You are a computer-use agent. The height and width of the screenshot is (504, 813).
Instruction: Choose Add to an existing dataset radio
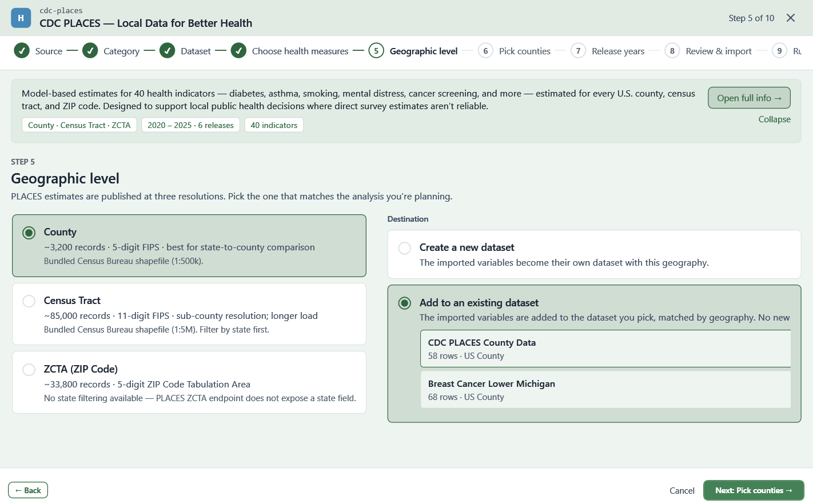405,303
